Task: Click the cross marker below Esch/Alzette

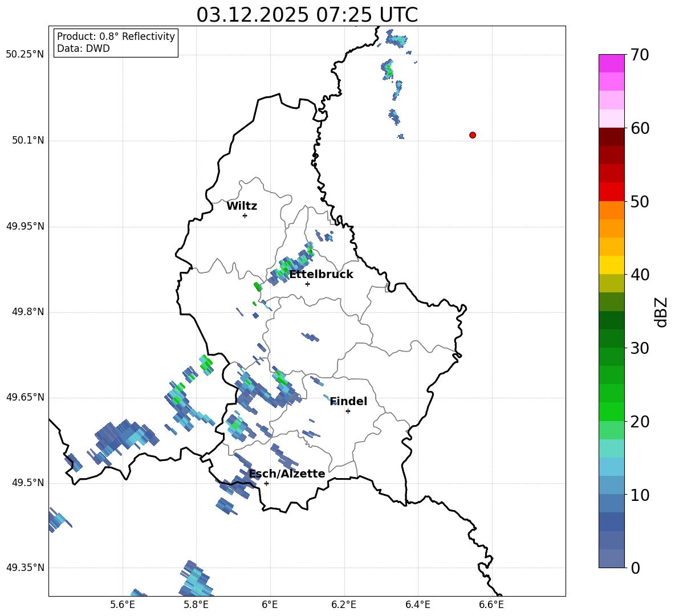Action: pos(266,483)
